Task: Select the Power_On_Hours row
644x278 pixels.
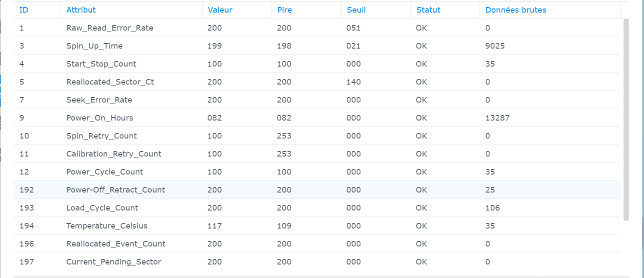Action: pyautogui.click(x=100, y=118)
